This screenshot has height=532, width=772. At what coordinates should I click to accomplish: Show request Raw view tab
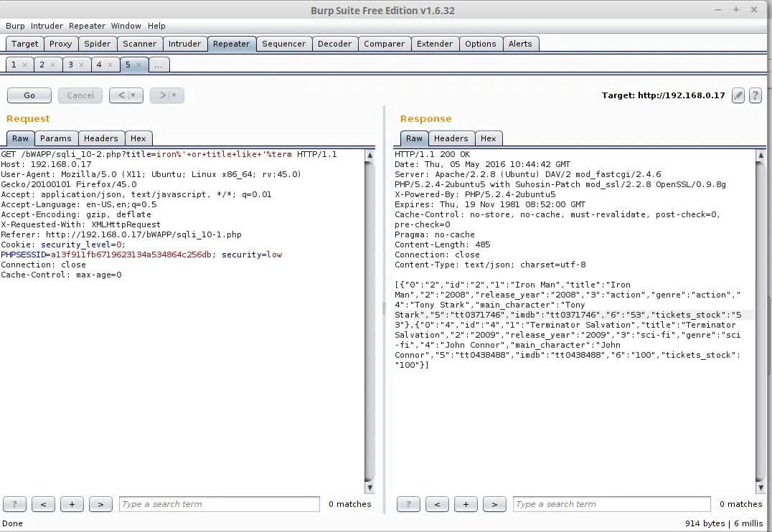[20, 139]
